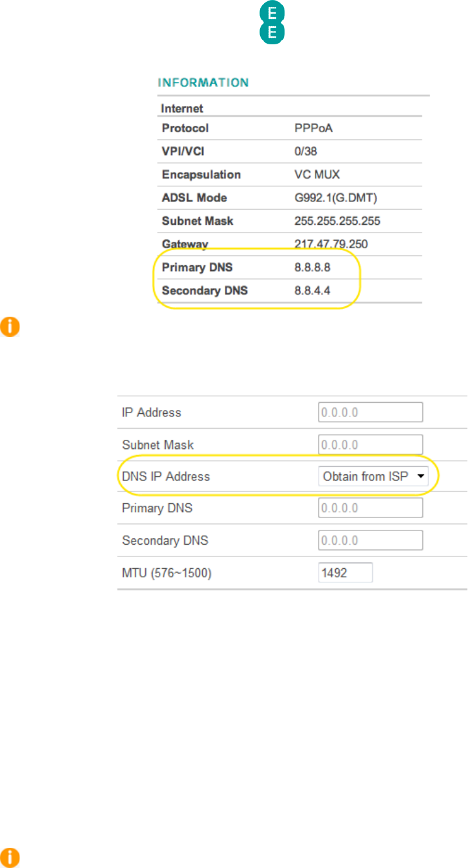This screenshot has height=868, width=468.
Task: Click the MTU field showing 1492
Action: [x=345, y=573]
